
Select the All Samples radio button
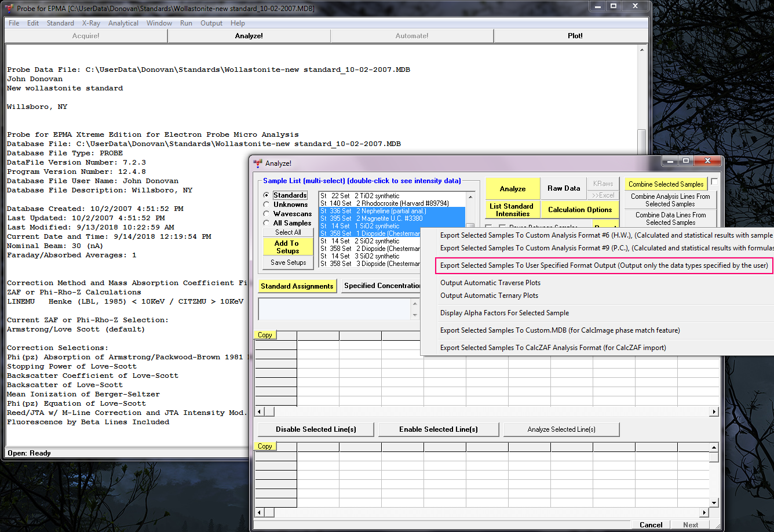[266, 223]
